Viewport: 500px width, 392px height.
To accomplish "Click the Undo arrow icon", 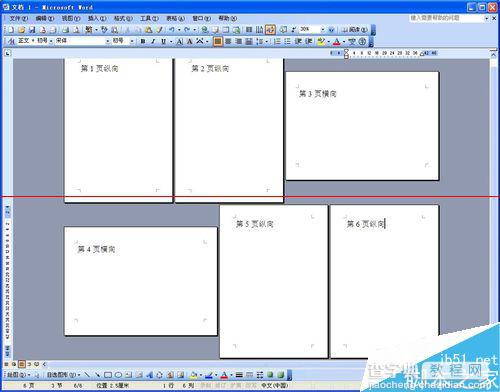I will [172, 30].
